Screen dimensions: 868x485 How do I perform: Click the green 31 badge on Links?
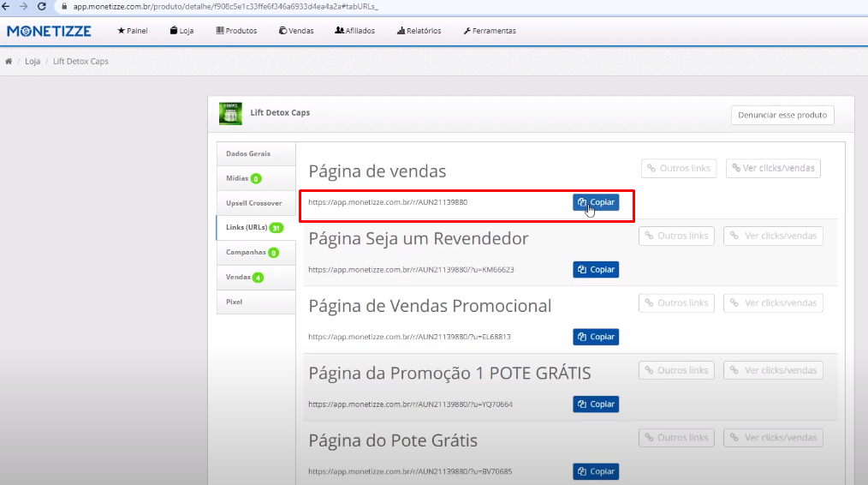(276, 228)
